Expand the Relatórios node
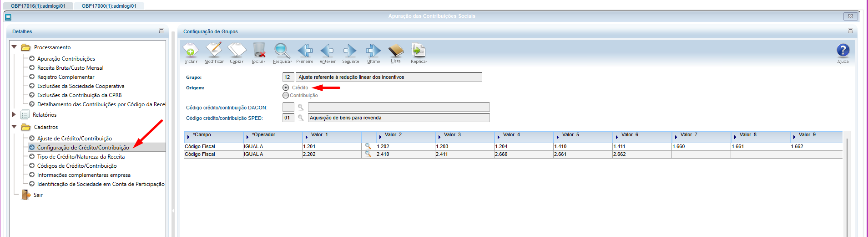The width and height of the screenshot is (868, 237). pos(14,114)
